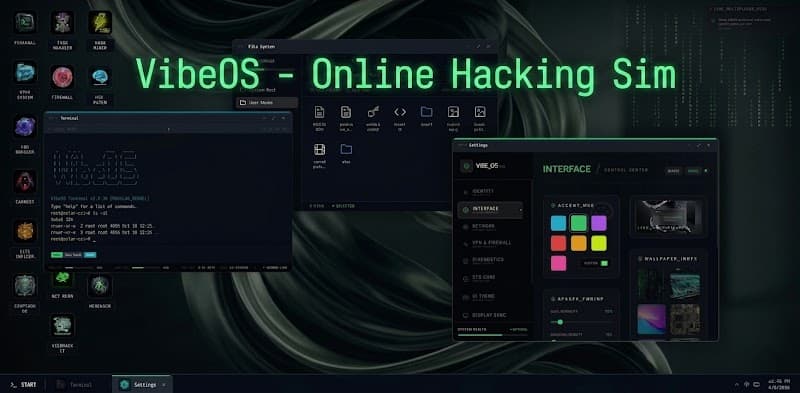The width and height of the screenshot is (800, 393).
Task: Open the red Firewall desktop icon
Action: pyautogui.click(x=62, y=77)
